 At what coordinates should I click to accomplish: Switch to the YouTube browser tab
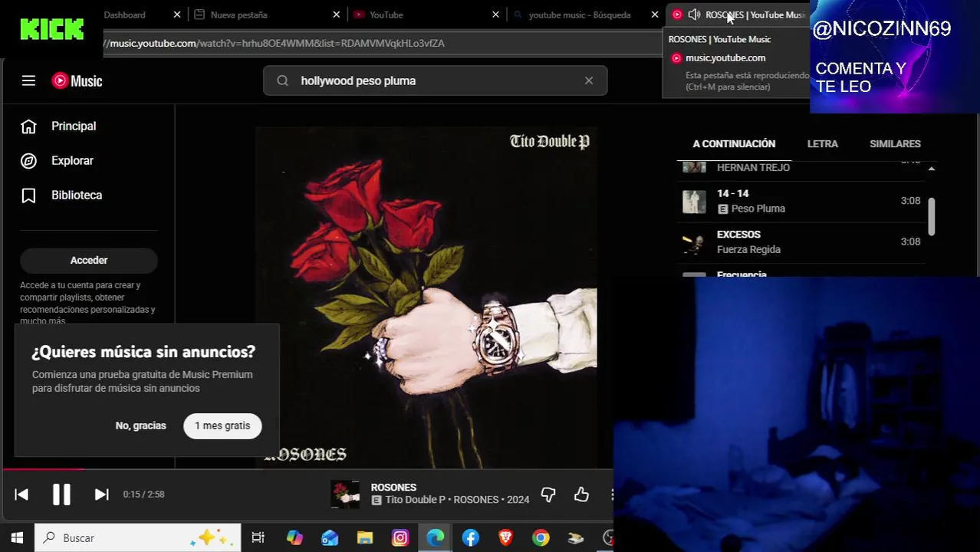click(386, 15)
